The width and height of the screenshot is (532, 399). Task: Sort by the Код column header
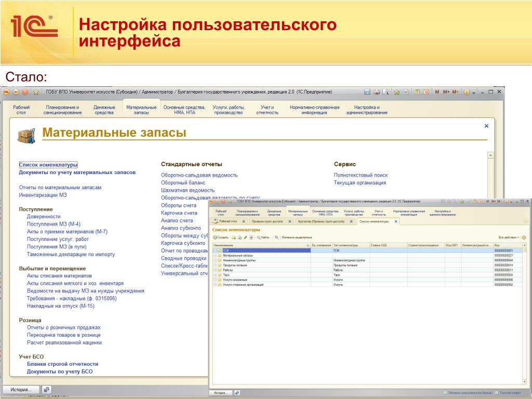[508, 245]
